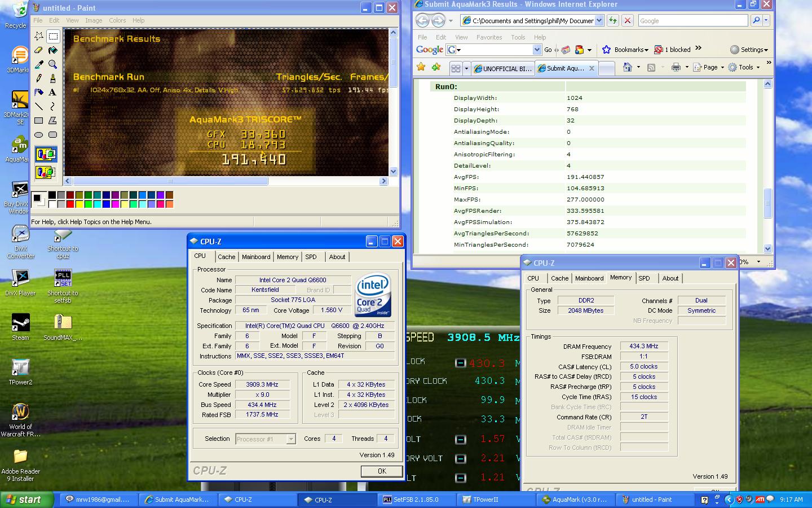Toggle the minus box beside 2.21 volt
Image resolution: width=812 pixels, height=508 pixels.
pyautogui.click(x=460, y=458)
